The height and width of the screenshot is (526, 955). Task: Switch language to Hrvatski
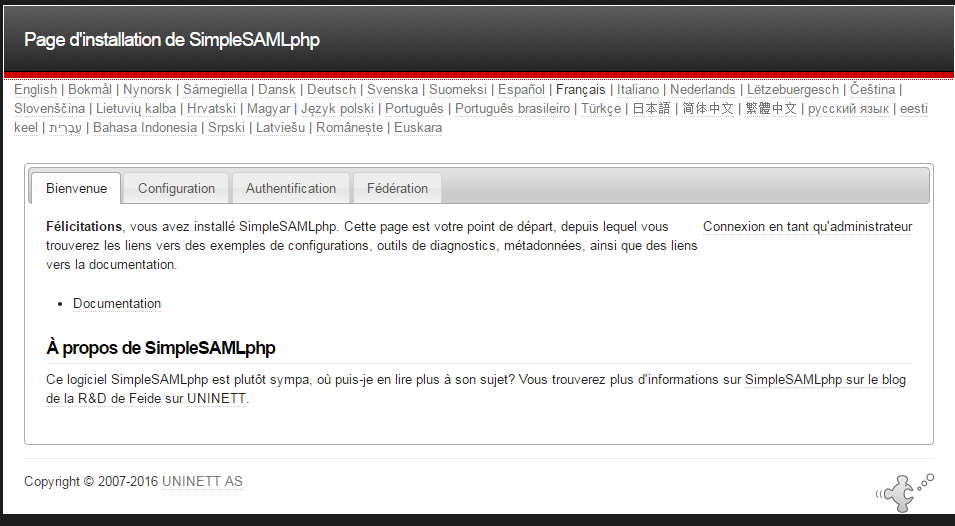(x=211, y=108)
